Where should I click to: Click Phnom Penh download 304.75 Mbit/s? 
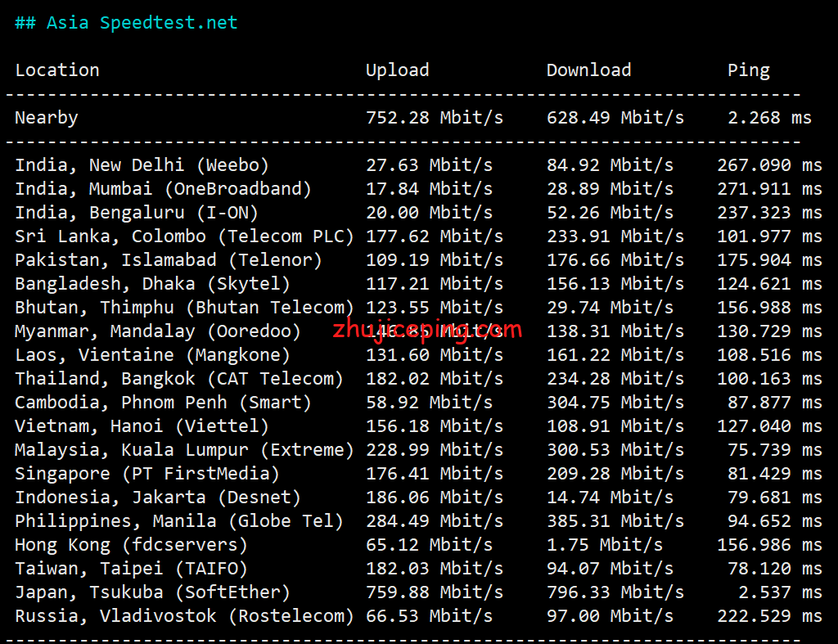click(615, 403)
